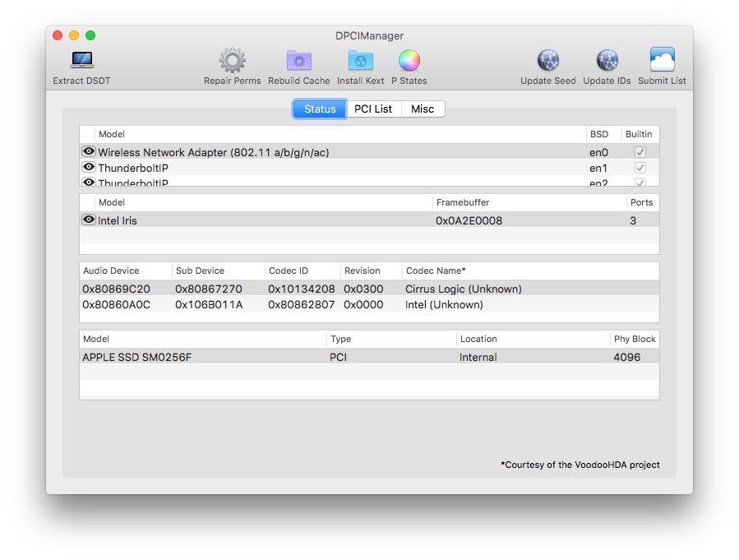739x560 pixels.
Task: Toggle the Builtin checkbox for en0
Action: [640, 152]
